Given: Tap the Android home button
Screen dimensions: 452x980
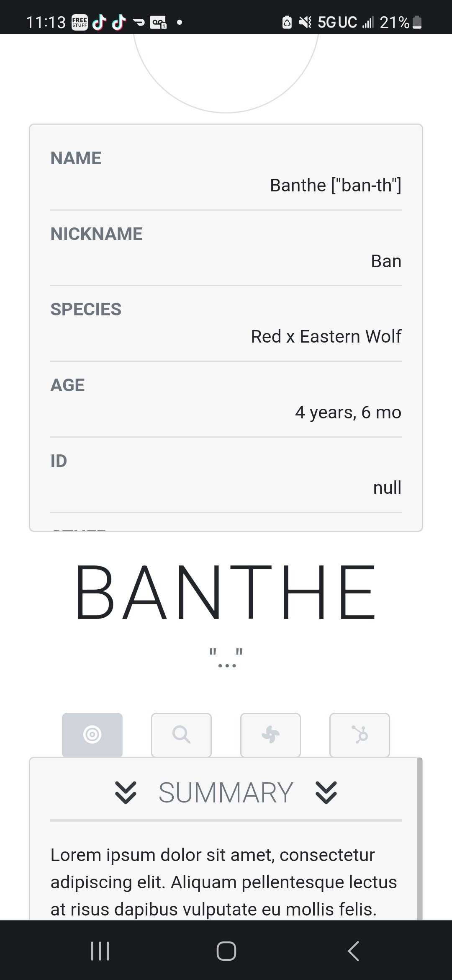Looking at the screenshot, I should coord(226,951).
